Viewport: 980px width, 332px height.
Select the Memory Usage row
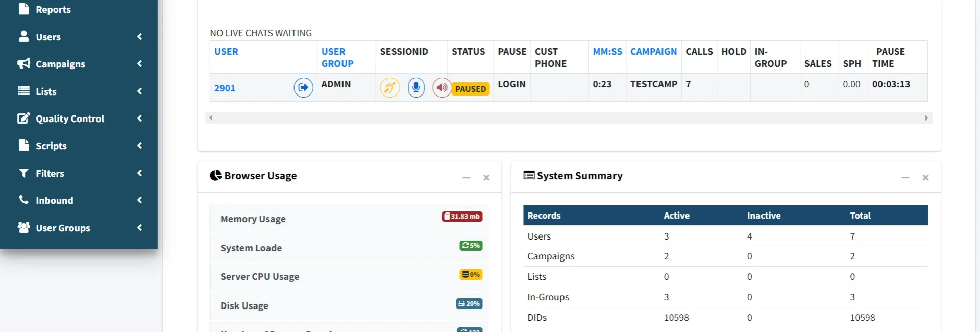pyautogui.click(x=349, y=219)
